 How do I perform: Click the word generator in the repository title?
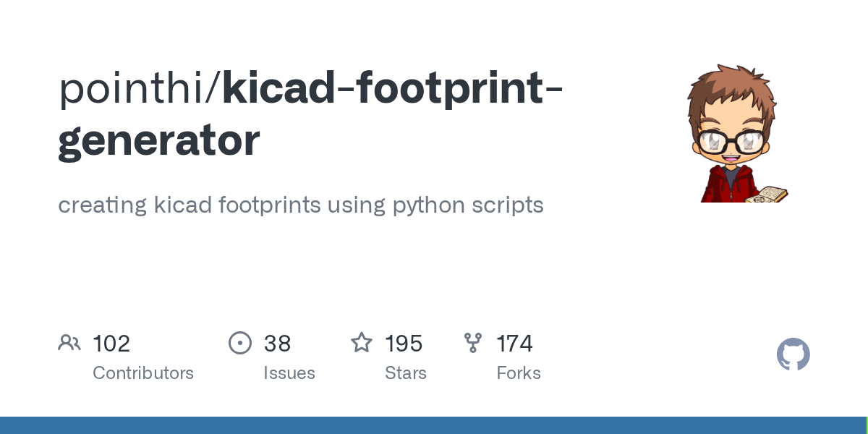pyautogui.click(x=159, y=140)
